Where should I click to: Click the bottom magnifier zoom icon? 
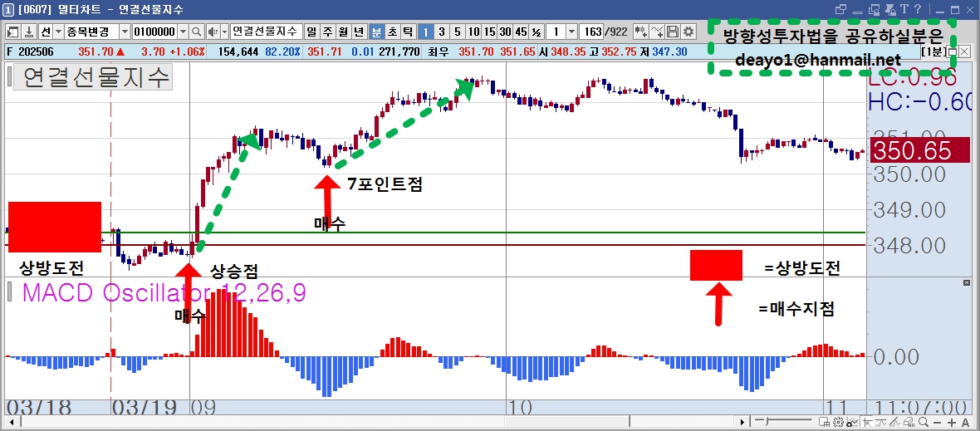point(924,422)
